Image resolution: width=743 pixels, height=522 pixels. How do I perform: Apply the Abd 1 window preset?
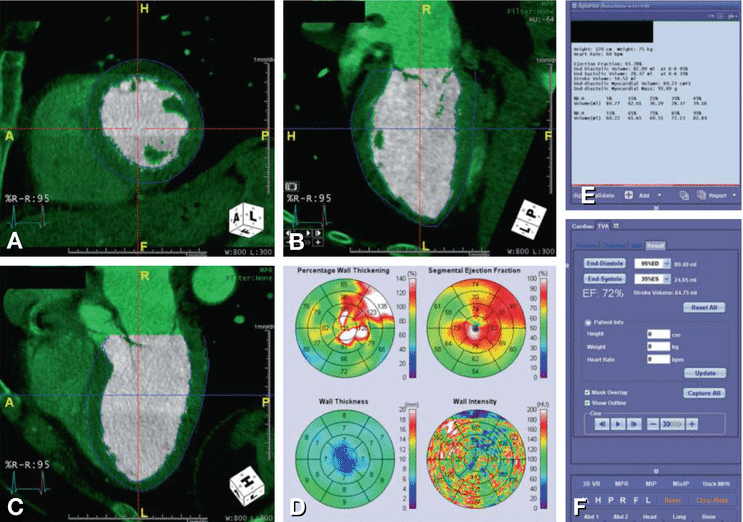(x=591, y=516)
